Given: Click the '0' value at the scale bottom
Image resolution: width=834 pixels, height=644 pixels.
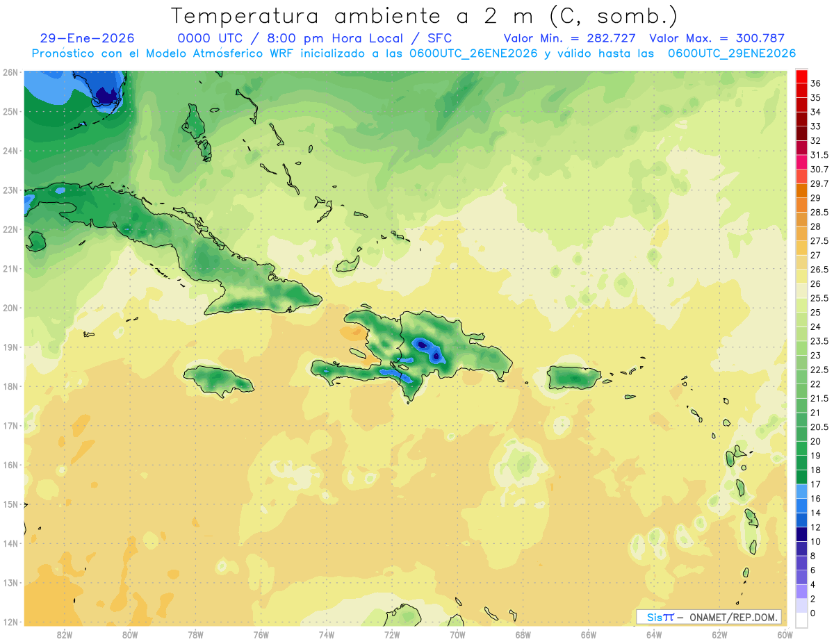Looking at the screenshot, I should (814, 613).
